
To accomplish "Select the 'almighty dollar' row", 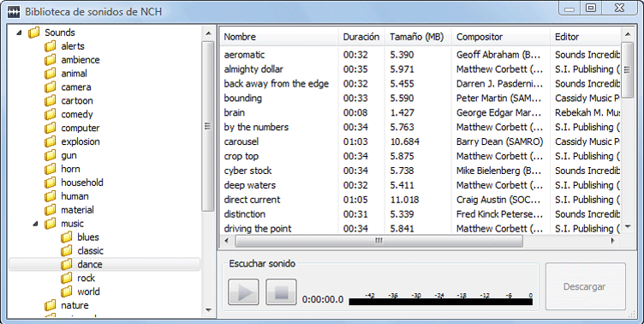I will pyautogui.click(x=420, y=69).
